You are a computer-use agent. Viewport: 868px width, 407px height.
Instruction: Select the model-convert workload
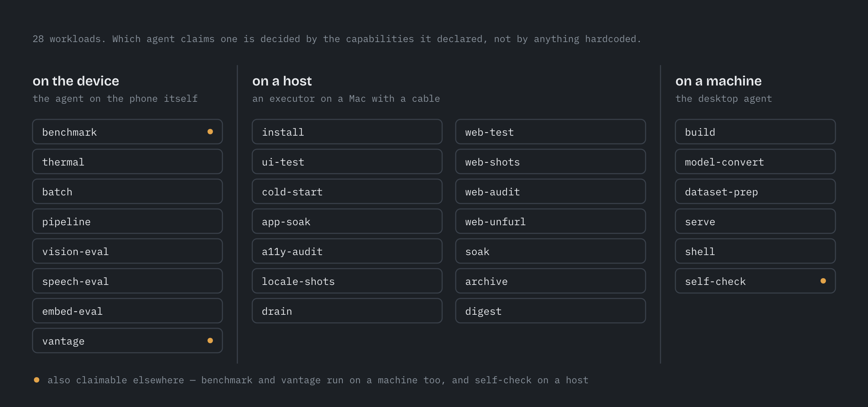pos(755,161)
